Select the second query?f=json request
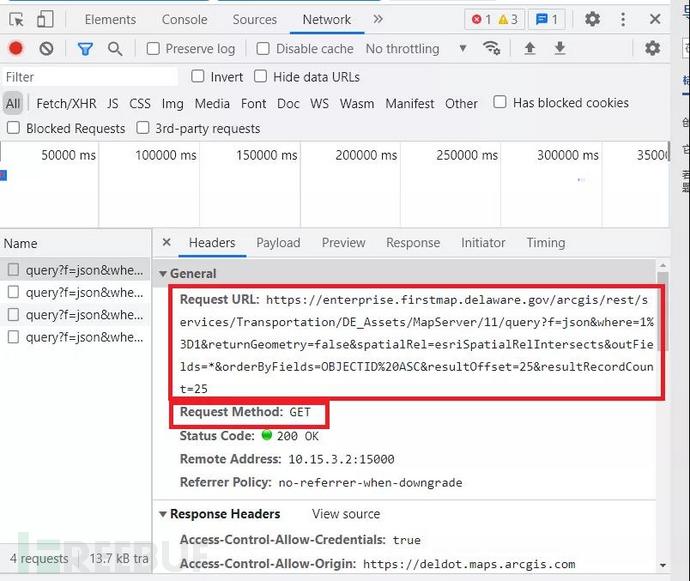690x581 pixels. point(76,292)
